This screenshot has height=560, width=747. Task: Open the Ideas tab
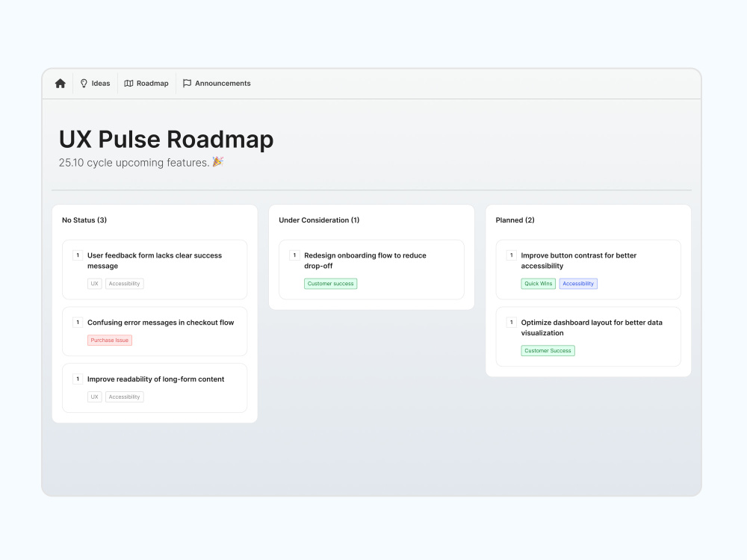pos(96,84)
